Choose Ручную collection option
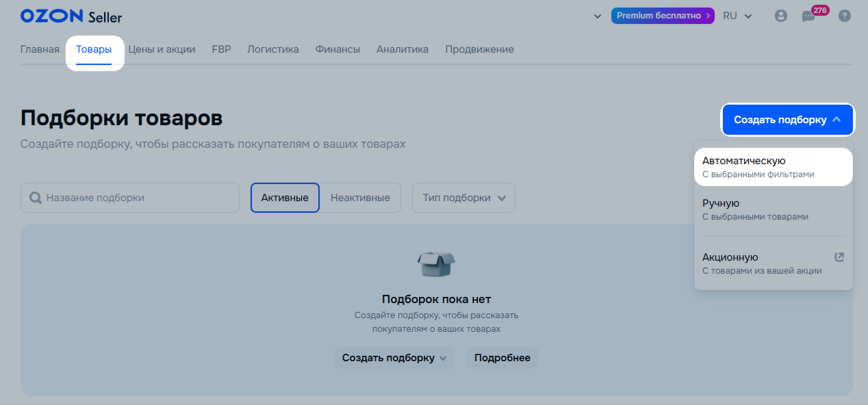Screen dimensions: 868x405 [774, 209]
